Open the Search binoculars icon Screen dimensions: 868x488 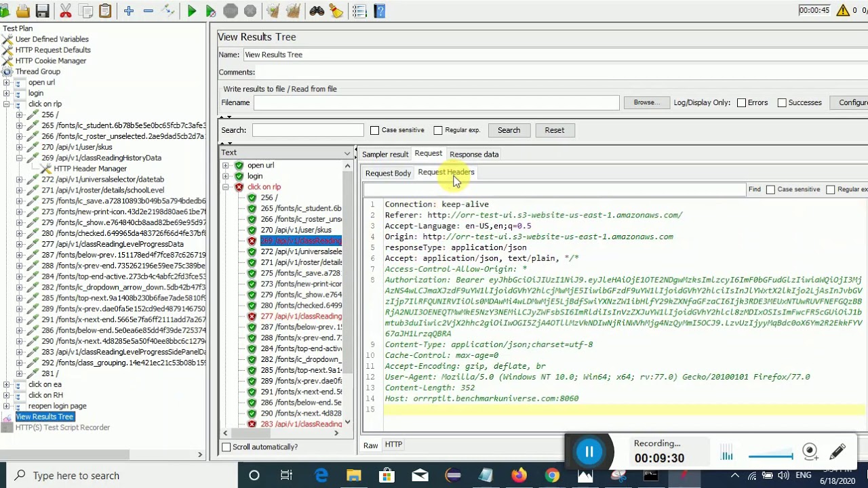(317, 11)
